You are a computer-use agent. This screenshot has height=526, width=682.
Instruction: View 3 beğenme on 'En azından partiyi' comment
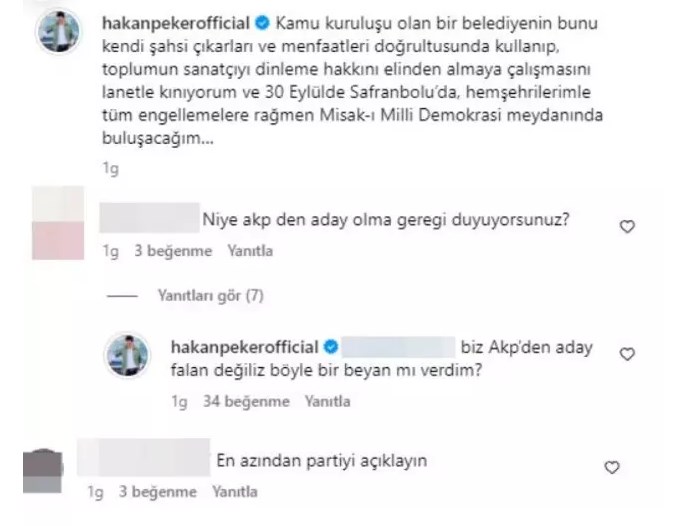click(158, 492)
